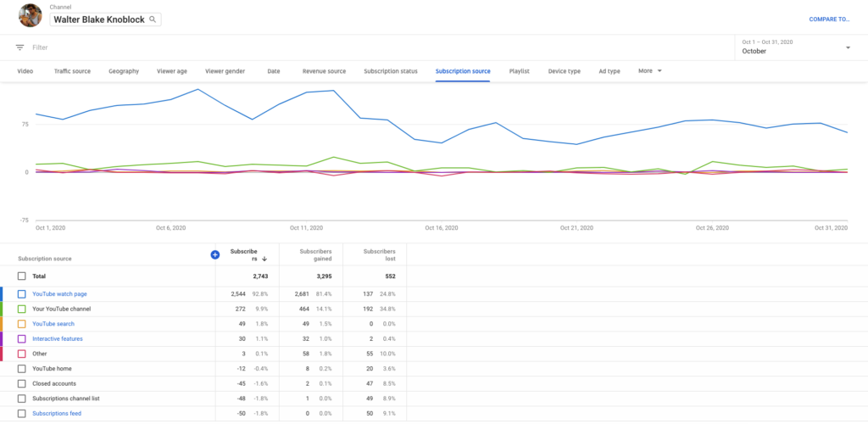This screenshot has width=868, height=424.
Task: Click the Total subscribers value 2,743
Action: [260, 276]
